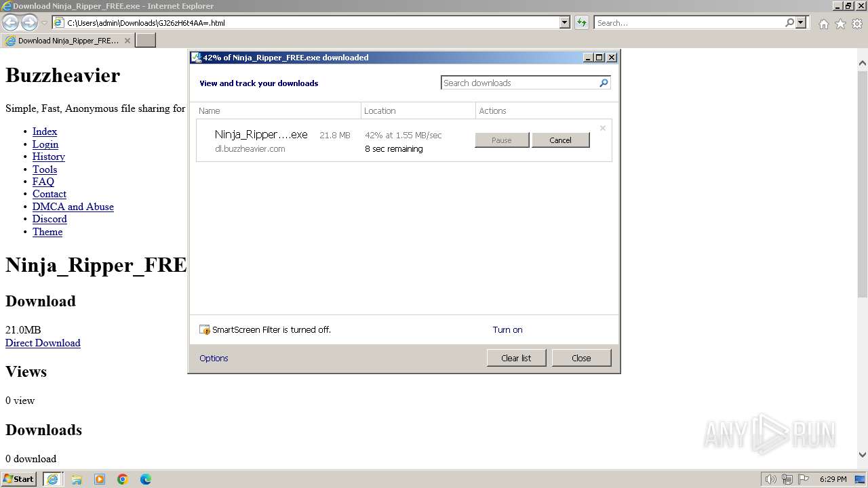Click the Direct Download link

coord(43,343)
